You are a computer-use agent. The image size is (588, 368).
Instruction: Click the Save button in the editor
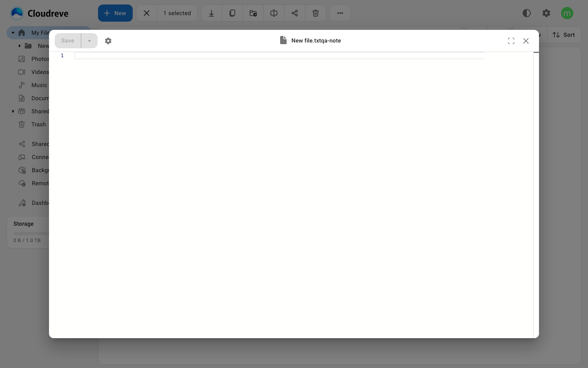(x=68, y=41)
